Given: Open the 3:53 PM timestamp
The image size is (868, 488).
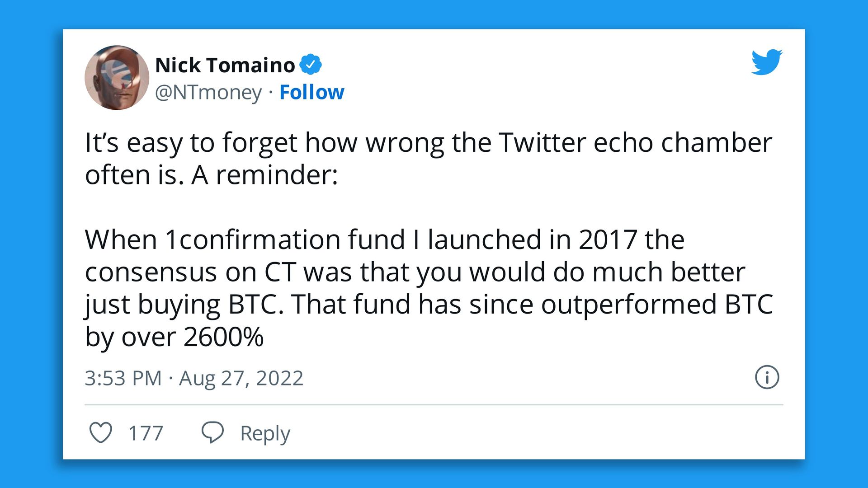Looking at the screenshot, I should click(123, 378).
